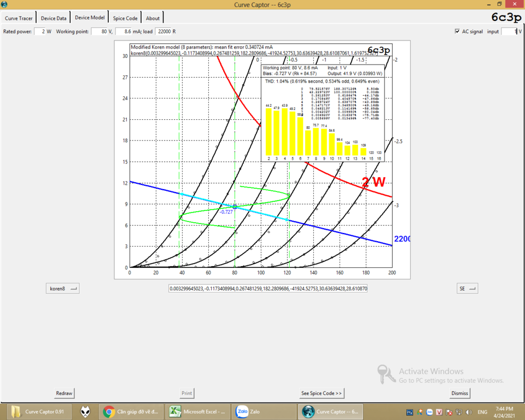
Task: Open the taskbar clock 7:44 PM
Action: (x=504, y=412)
